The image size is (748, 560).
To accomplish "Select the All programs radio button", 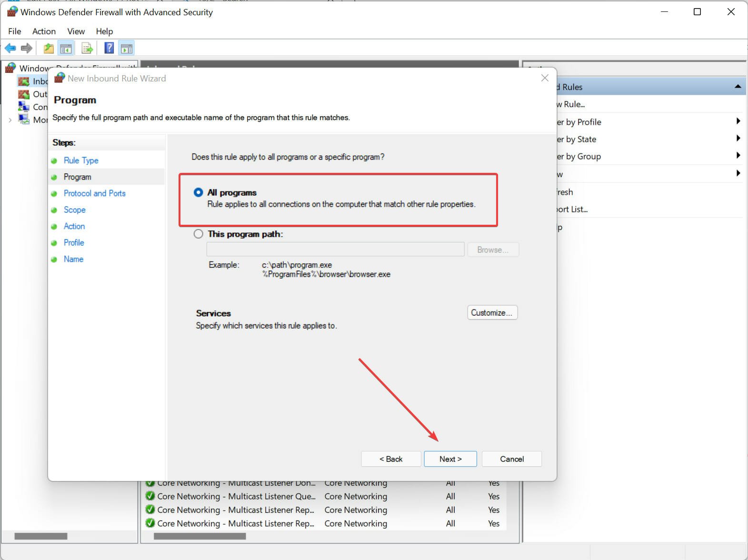I will click(x=199, y=192).
